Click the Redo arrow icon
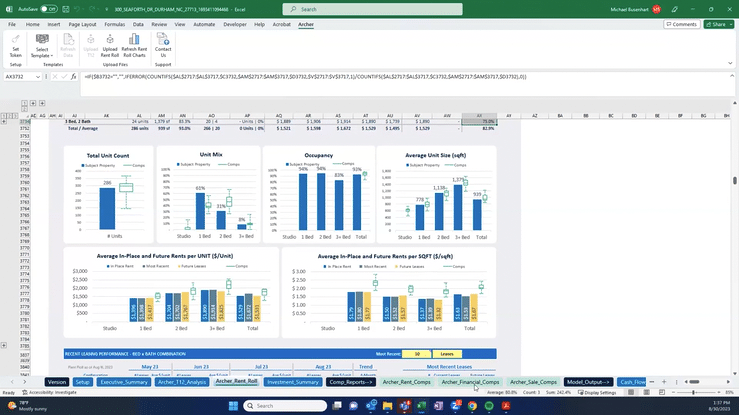 point(91,9)
